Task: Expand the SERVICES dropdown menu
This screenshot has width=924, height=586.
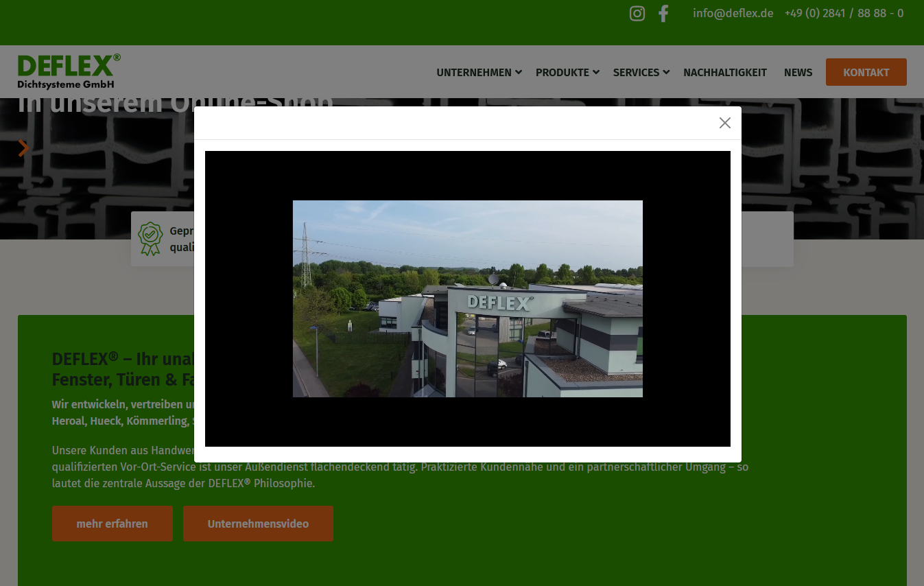Action: click(x=641, y=73)
